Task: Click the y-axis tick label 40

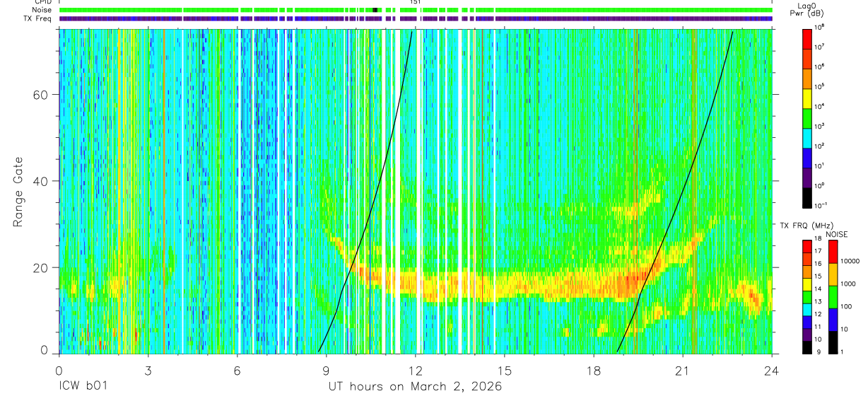Action: 40,181
